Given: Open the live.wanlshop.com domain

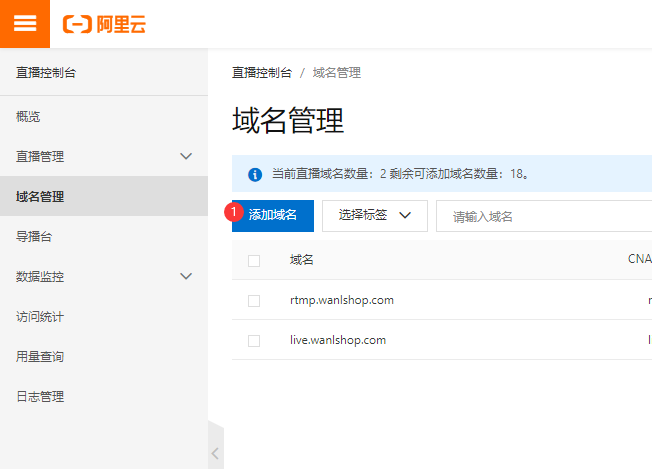Looking at the screenshot, I should (338, 340).
